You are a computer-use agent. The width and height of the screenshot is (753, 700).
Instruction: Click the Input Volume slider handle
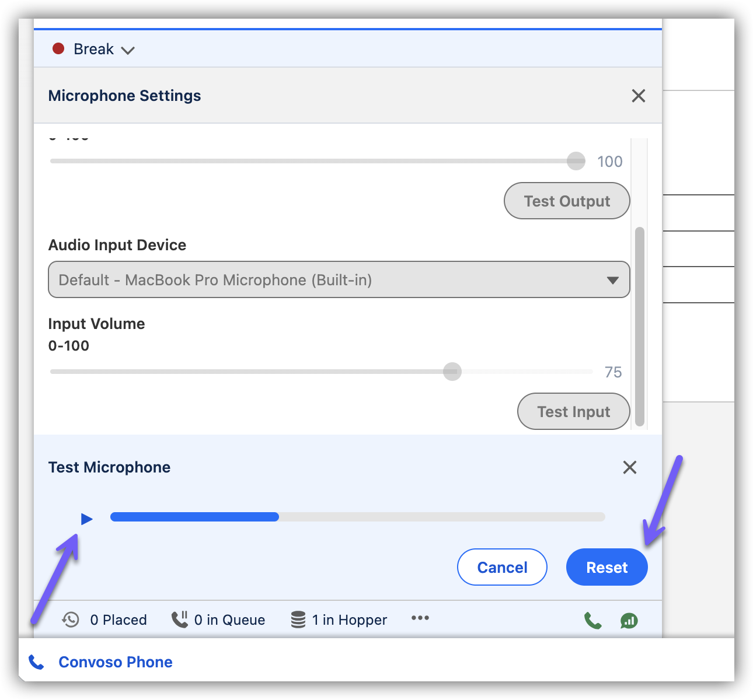[x=452, y=372]
